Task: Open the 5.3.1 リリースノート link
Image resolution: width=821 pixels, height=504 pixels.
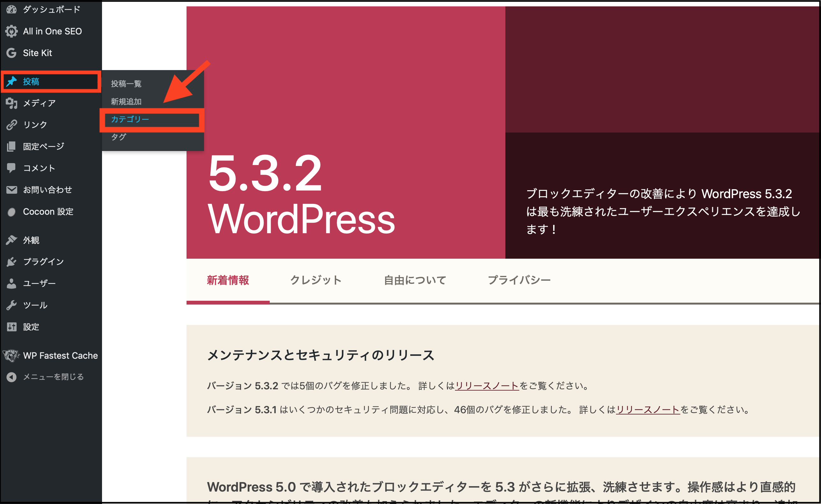Action: pos(648,410)
